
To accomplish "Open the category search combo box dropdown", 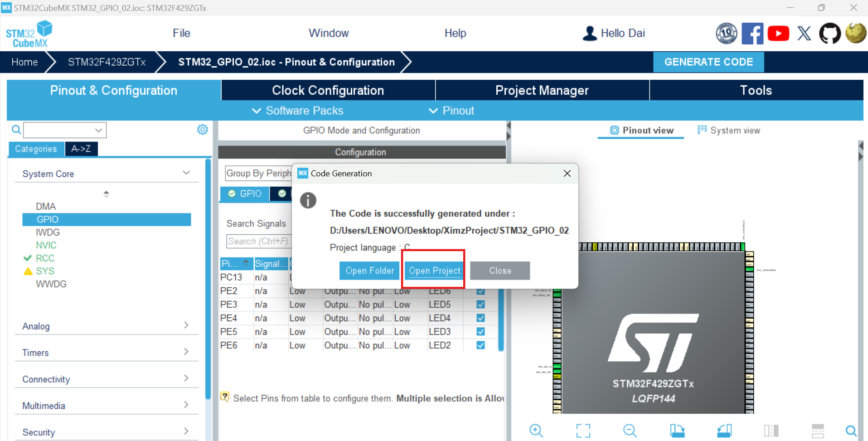I will (x=98, y=130).
